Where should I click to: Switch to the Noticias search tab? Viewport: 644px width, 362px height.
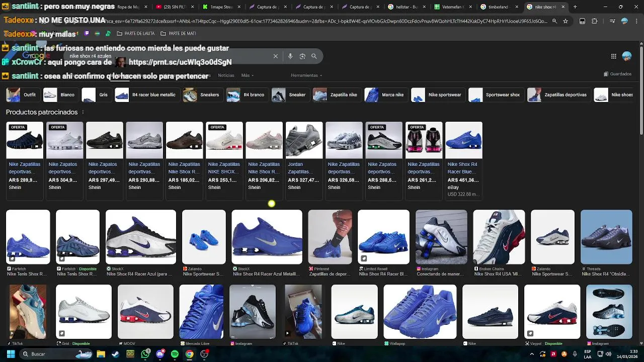(226, 75)
